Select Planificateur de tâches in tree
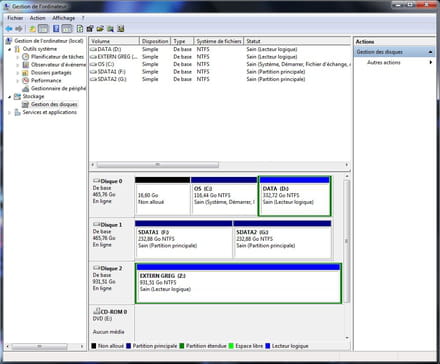The image size is (440, 364). 57,57
